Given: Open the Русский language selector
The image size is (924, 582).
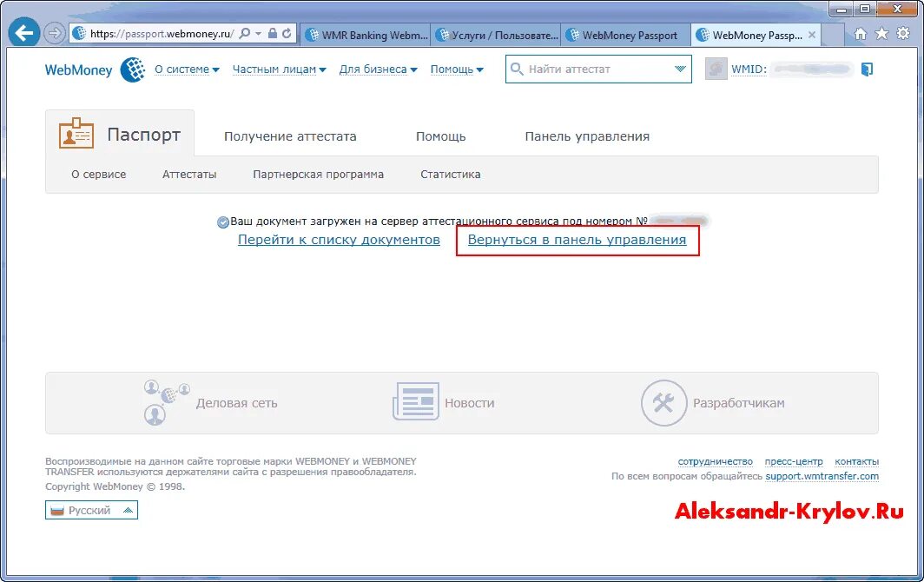Looking at the screenshot, I should 91,510.
